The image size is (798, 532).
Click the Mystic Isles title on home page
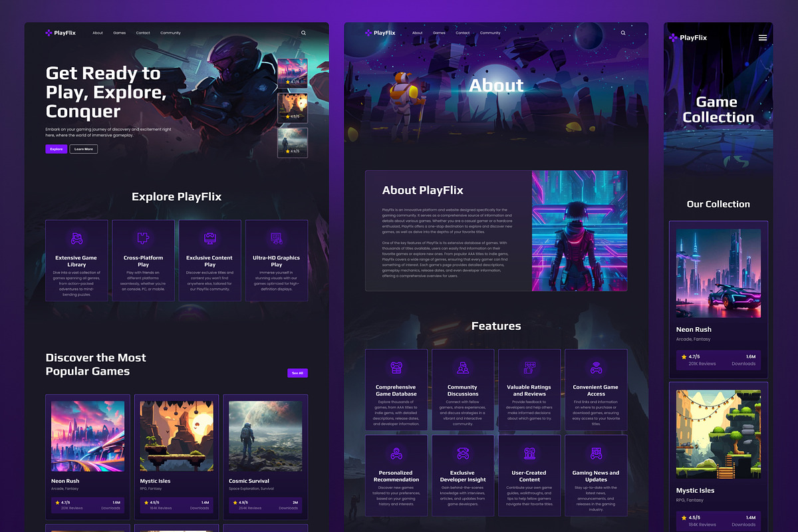pyautogui.click(x=155, y=481)
